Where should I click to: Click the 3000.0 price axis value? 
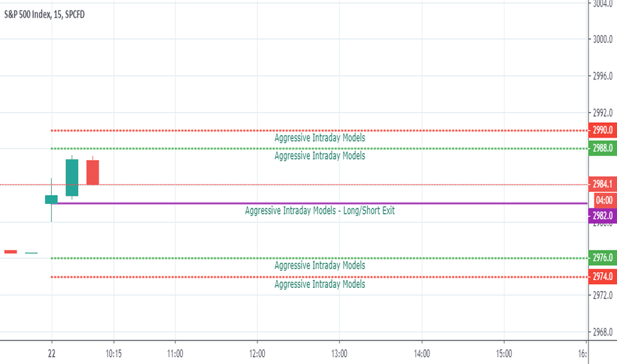tap(602, 39)
